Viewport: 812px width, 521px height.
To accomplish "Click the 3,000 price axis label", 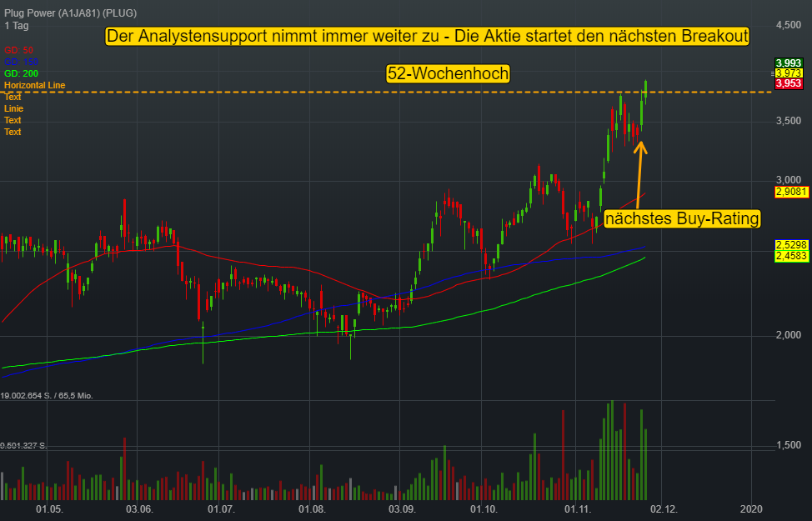I will click(x=788, y=180).
